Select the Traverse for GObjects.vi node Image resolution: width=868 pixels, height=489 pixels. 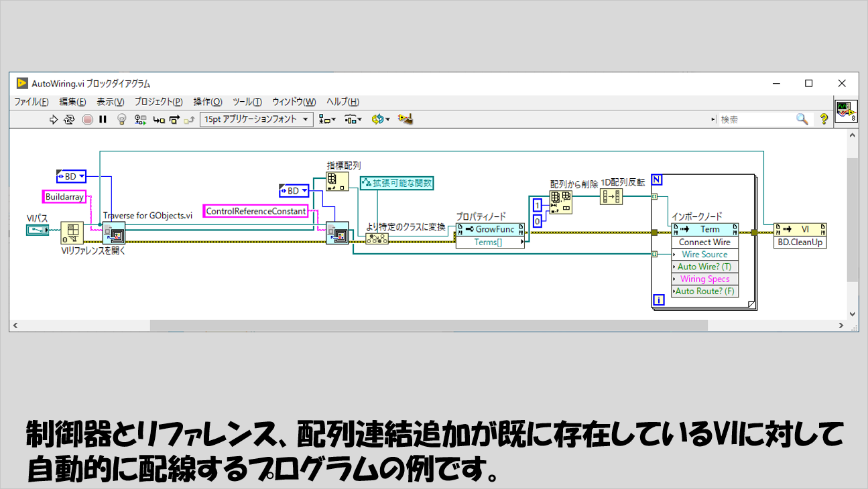(113, 232)
